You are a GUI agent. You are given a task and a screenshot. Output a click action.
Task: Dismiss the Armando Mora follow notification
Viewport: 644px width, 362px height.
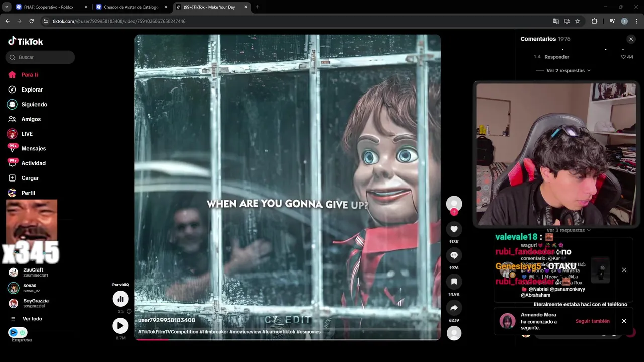tap(624, 321)
